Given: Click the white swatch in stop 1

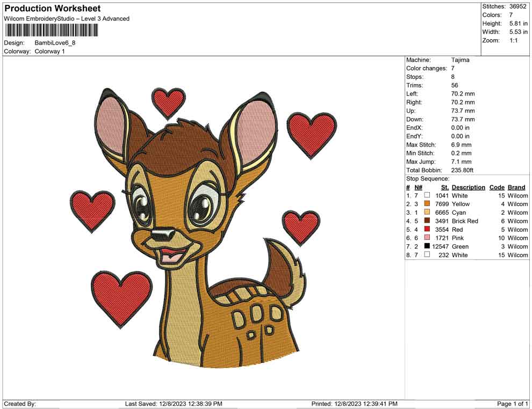Looking at the screenshot, I should [x=427, y=195].
